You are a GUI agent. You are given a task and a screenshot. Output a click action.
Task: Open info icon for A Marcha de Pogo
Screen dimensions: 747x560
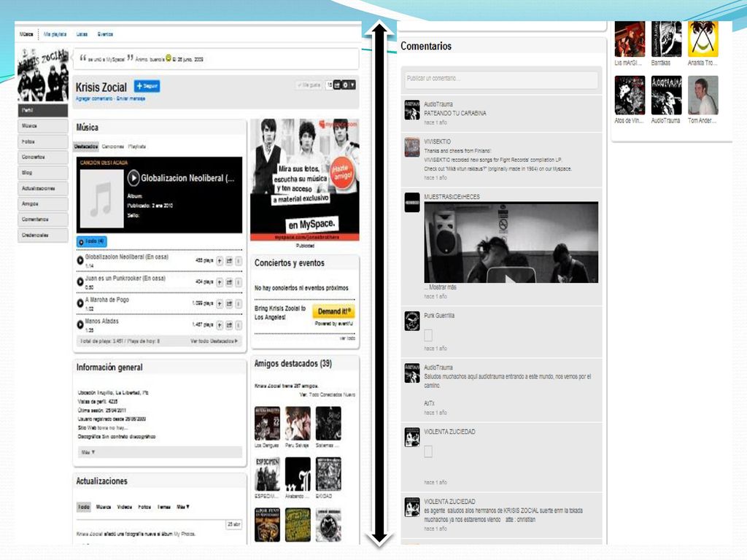[239, 304]
